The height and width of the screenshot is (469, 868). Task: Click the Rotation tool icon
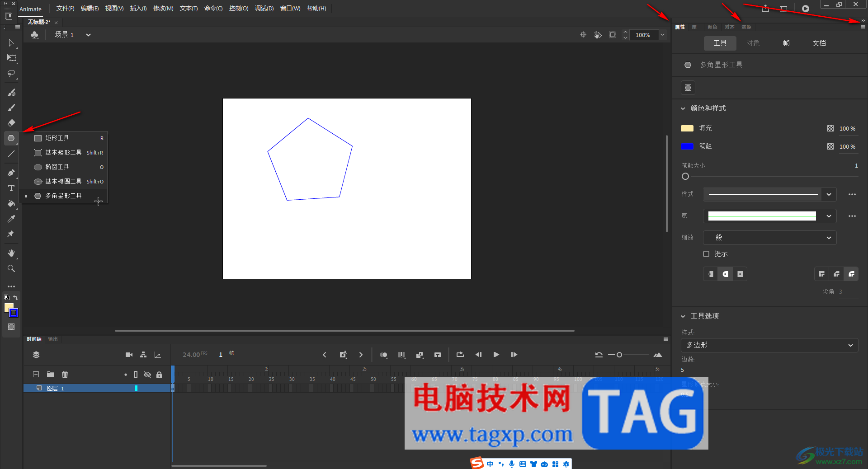point(598,35)
